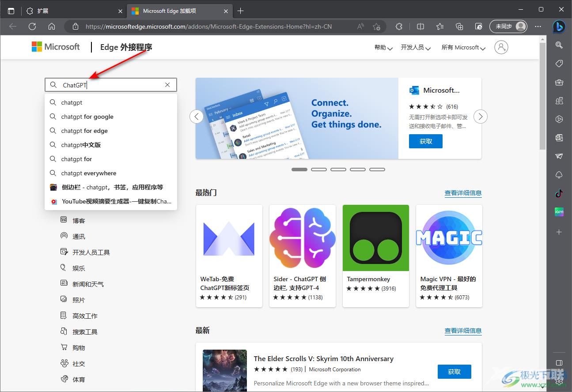
Task: Open the sidebar TikTok icon
Action: [x=559, y=193]
